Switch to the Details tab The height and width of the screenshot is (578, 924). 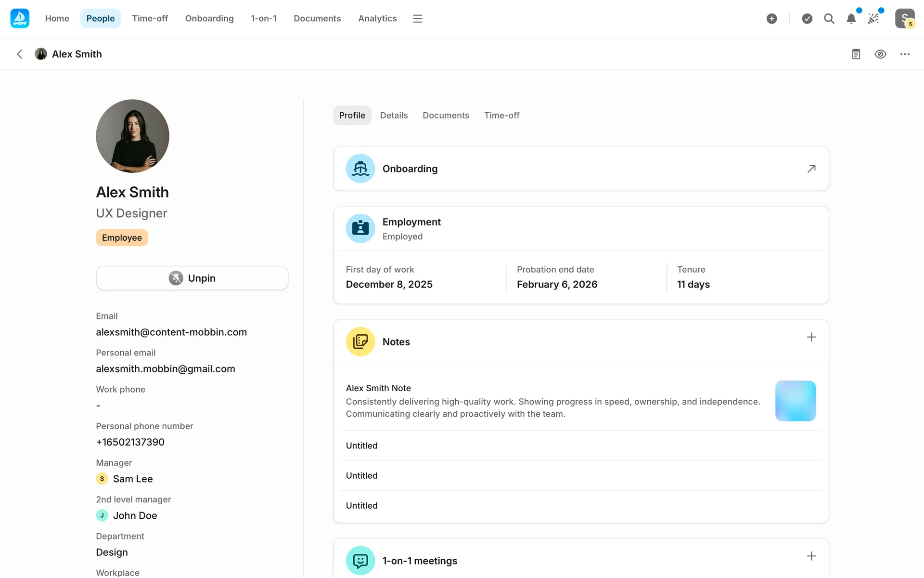[x=394, y=116]
